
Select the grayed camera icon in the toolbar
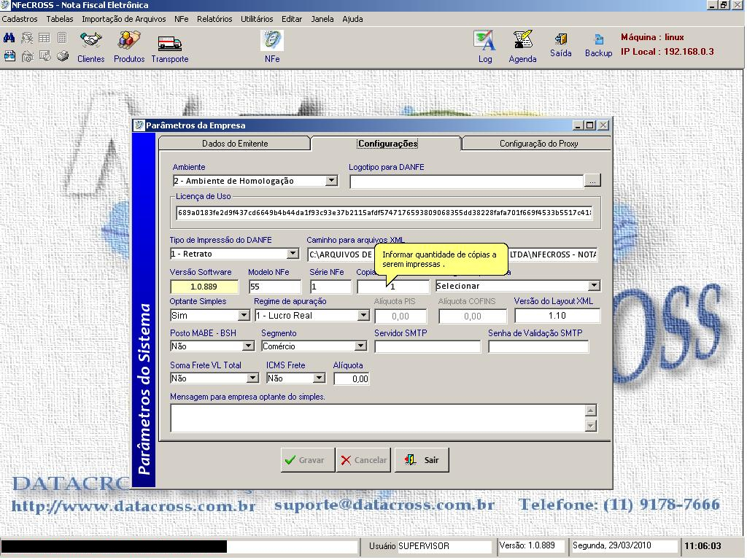[27, 56]
